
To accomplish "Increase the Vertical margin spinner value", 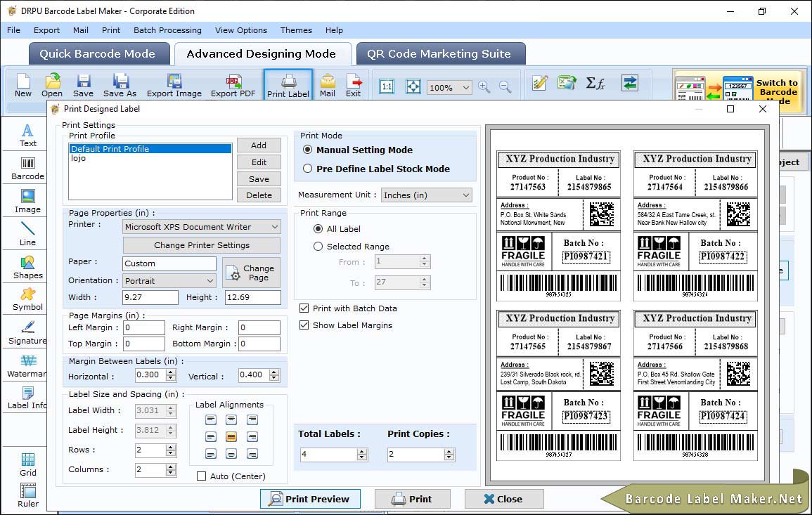I will point(274,372).
